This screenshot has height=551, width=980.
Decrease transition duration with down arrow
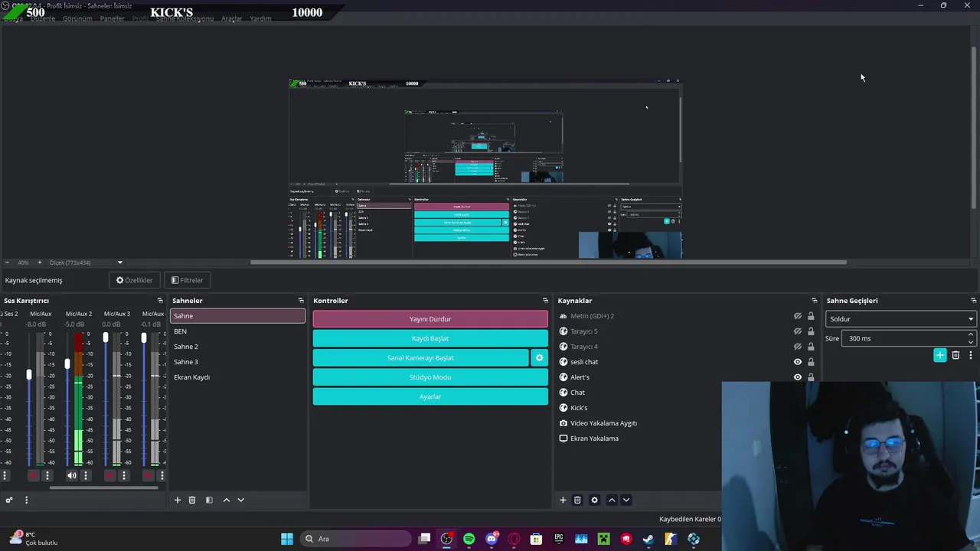[x=971, y=342]
